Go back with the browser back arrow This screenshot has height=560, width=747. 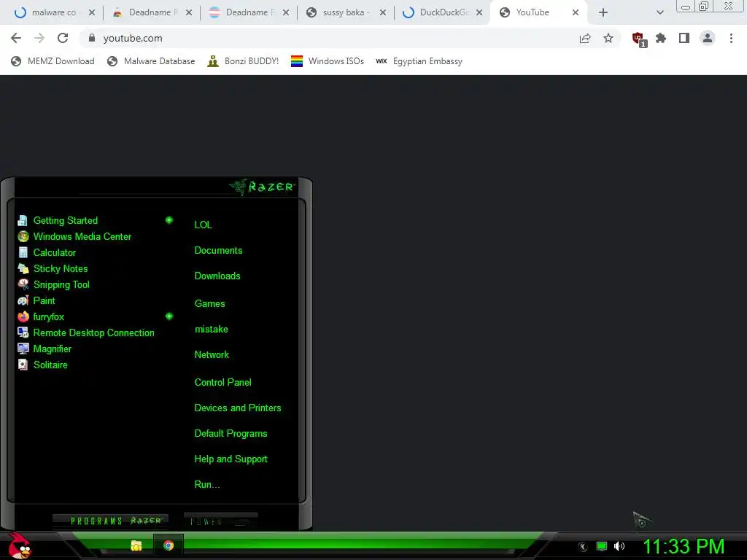(x=16, y=38)
